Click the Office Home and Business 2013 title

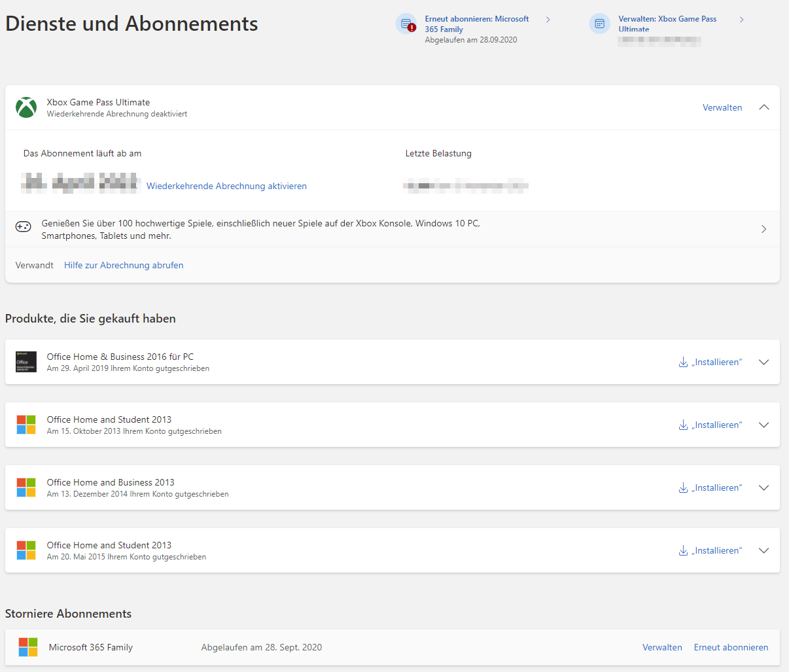(111, 482)
